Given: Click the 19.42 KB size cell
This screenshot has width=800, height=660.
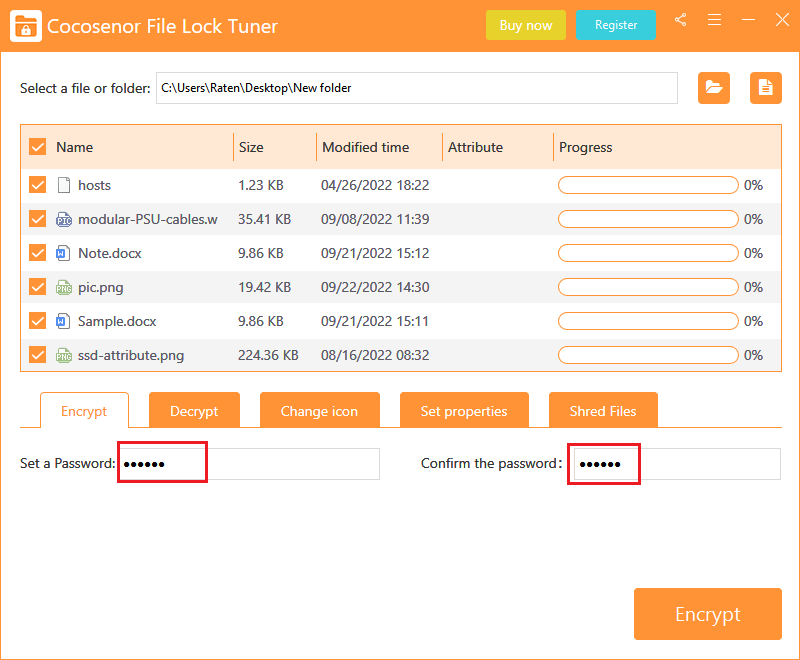Looking at the screenshot, I should tap(264, 287).
